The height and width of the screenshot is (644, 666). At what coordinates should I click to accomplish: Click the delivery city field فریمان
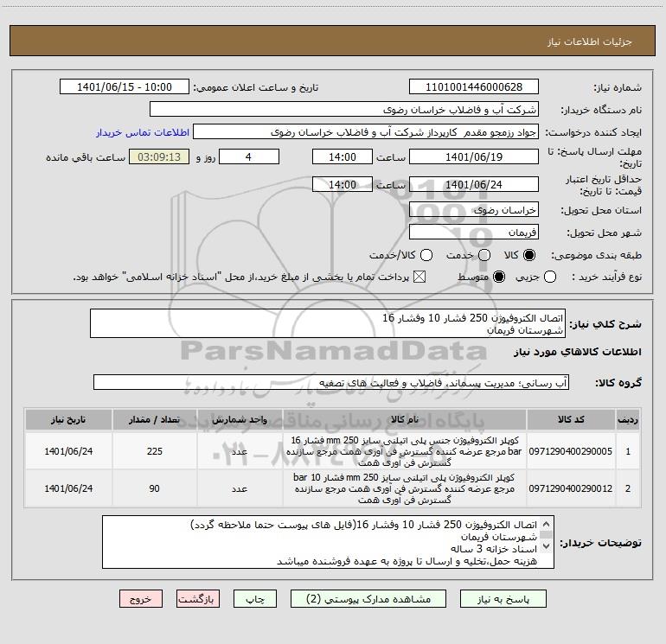click(x=474, y=233)
